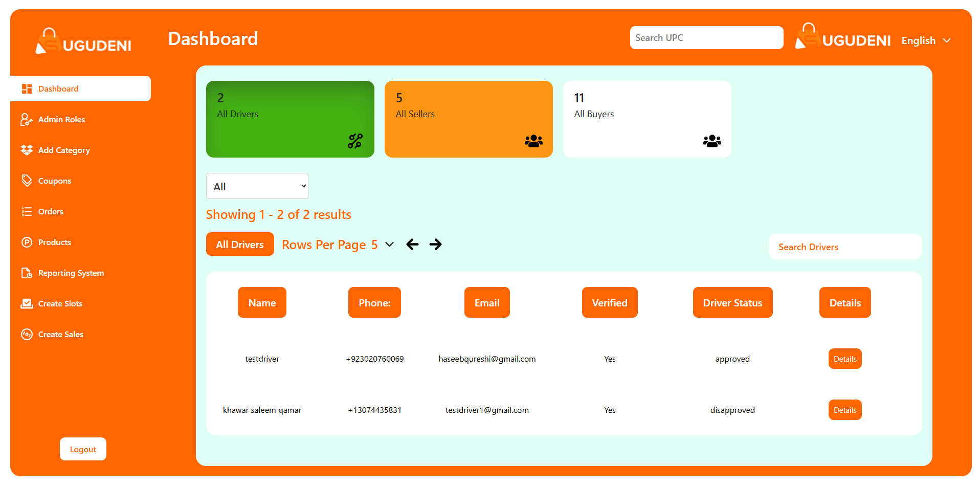
Task: Open the English language dropdown
Action: click(x=926, y=40)
